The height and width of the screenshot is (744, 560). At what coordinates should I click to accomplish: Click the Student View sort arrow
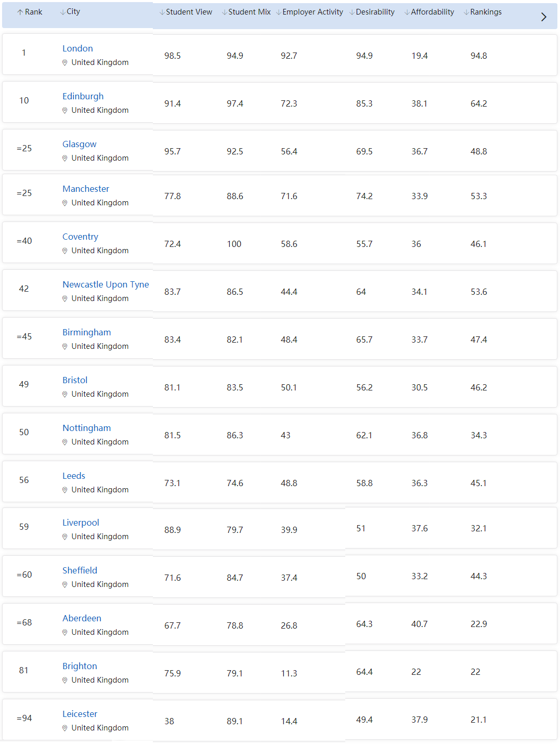[x=162, y=12]
